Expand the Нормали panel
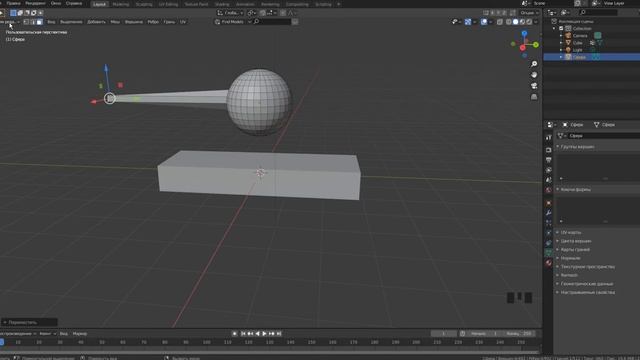This screenshot has height=360, width=640. (x=571, y=258)
